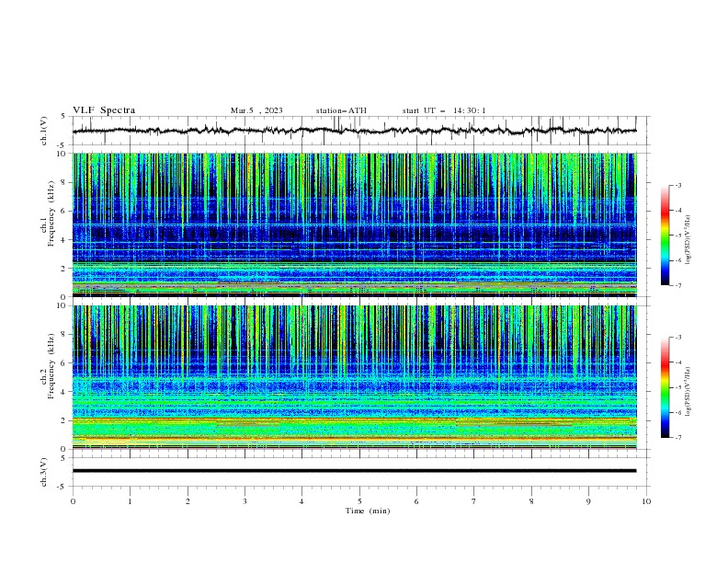
Task: Click the '2' kHz tick of ch.2 spectrogram
Action: coord(64,420)
